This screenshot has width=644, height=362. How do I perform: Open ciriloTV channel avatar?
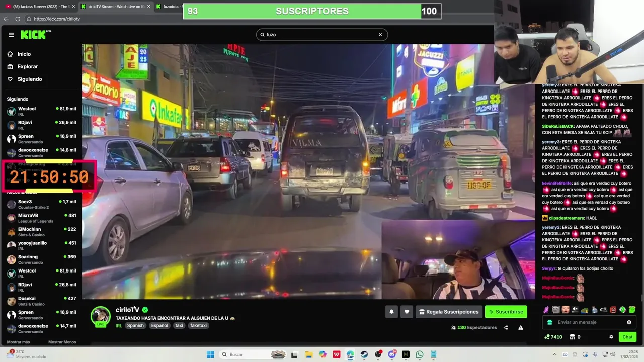101,316
